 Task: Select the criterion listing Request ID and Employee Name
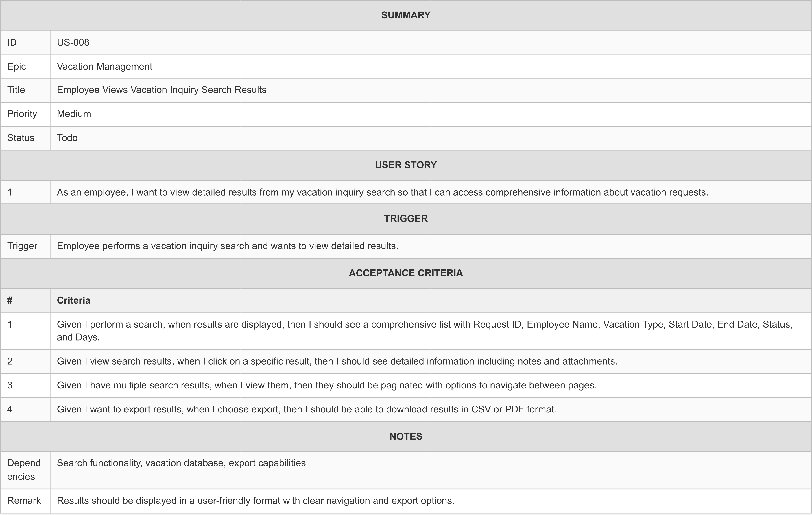(x=424, y=331)
